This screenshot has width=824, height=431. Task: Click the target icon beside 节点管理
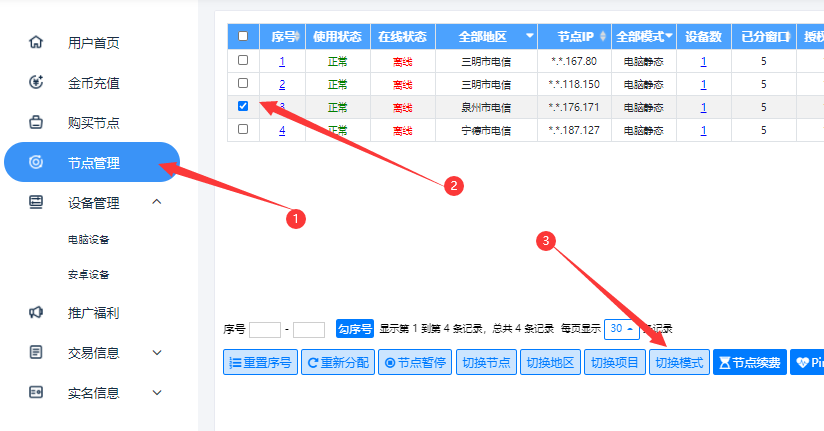click(36, 162)
